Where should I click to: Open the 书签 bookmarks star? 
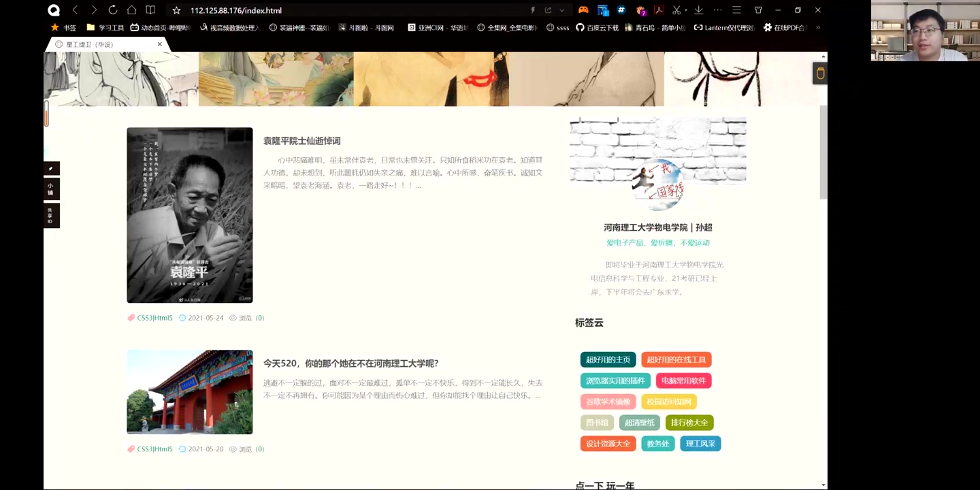63,28
